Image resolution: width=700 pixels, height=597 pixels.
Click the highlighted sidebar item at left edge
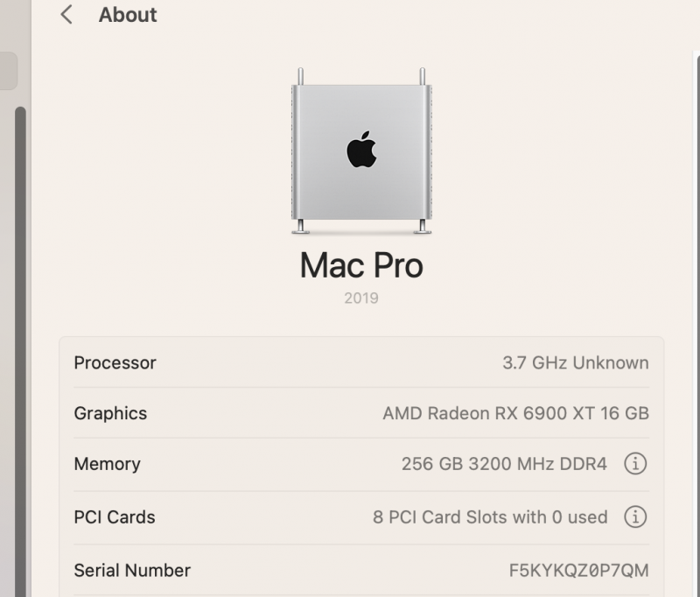[x=8, y=71]
